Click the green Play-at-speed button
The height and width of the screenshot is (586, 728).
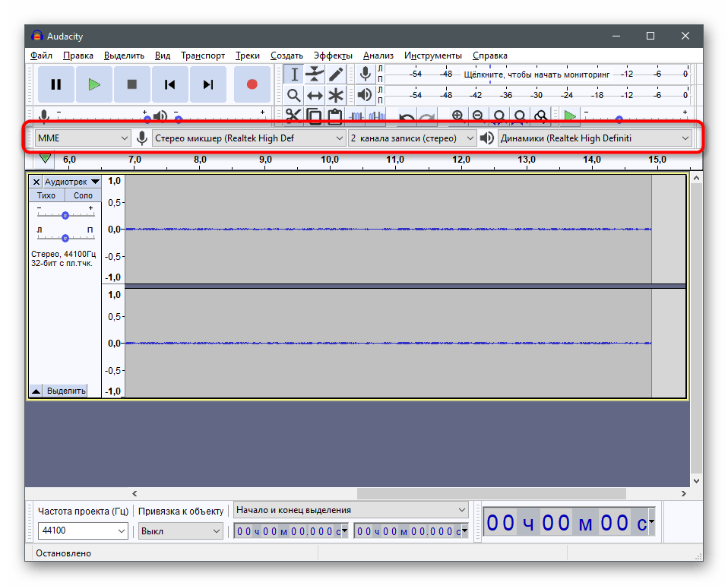[570, 116]
